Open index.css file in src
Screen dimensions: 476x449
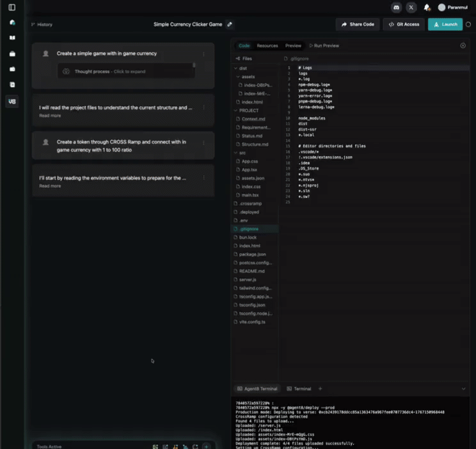pyautogui.click(x=251, y=187)
